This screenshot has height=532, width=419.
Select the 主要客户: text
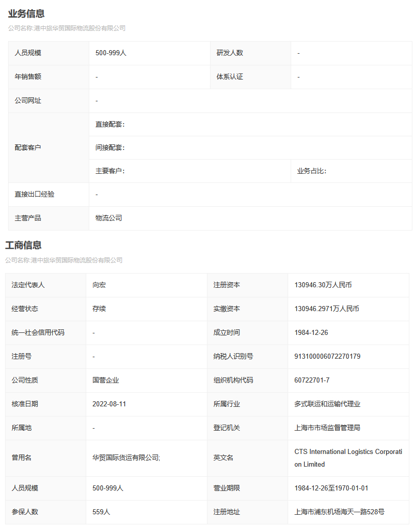click(x=110, y=171)
